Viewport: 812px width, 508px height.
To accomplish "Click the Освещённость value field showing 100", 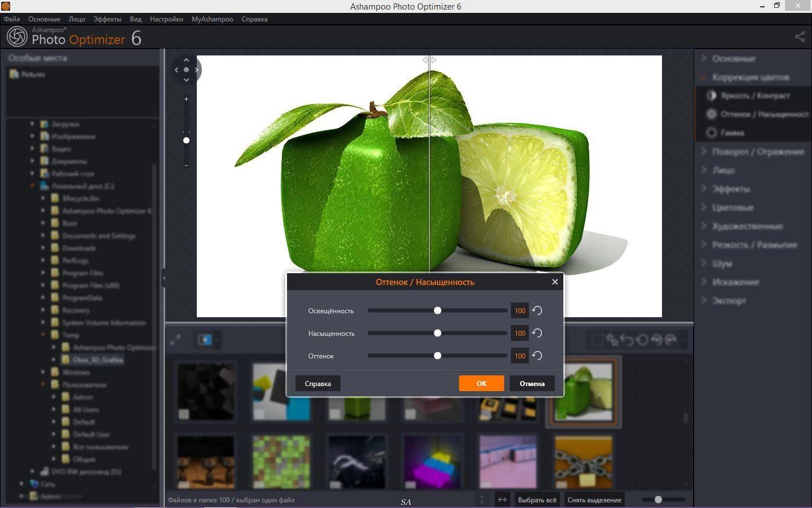I will (520, 310).
